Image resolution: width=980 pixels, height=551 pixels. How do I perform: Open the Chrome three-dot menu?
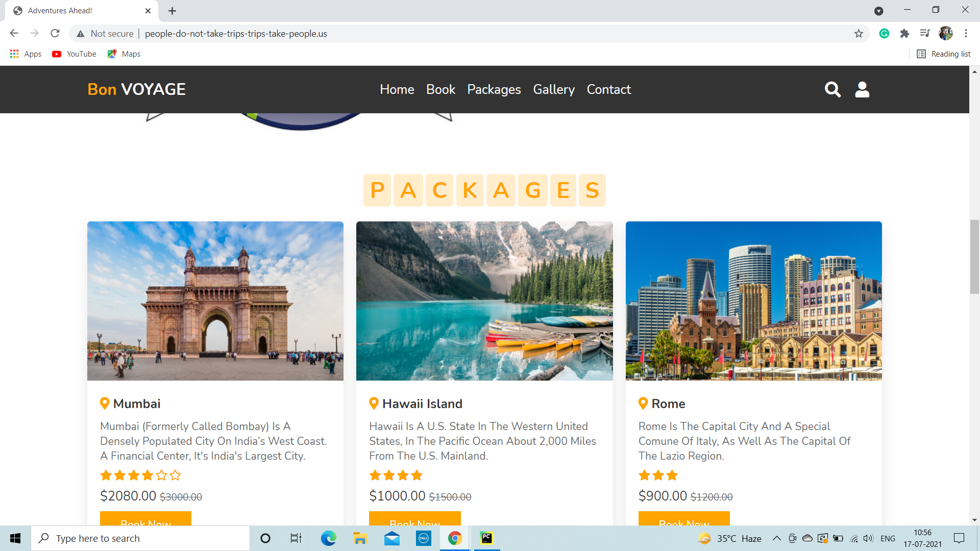pos(966,34)
